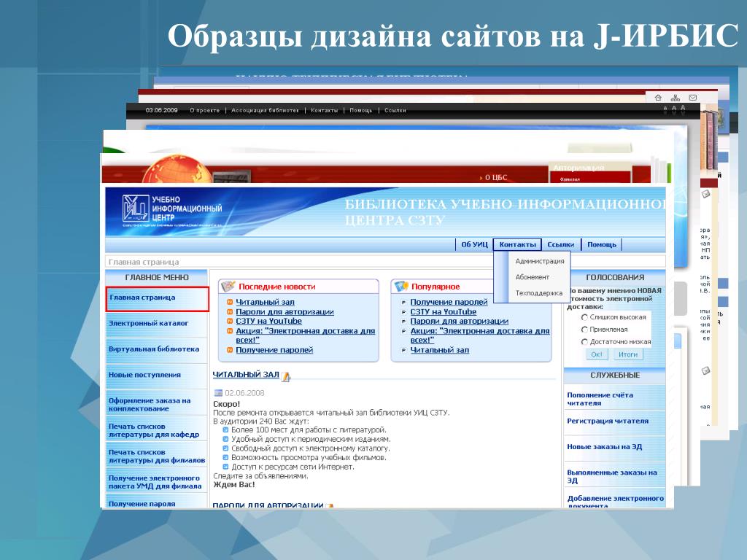Click the ЧИТАЛЬНЫЙ ЗАЛ article heading
The image size is (747, 560).
tap(246, 374)
